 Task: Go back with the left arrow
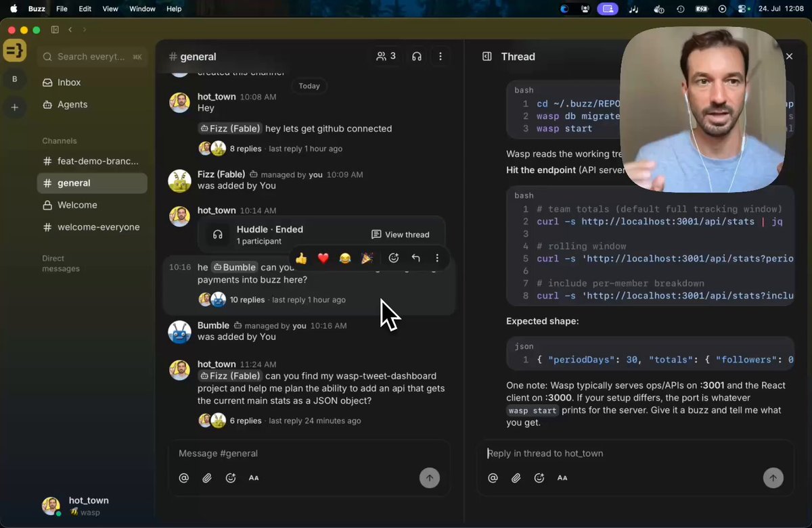point(70,30)
